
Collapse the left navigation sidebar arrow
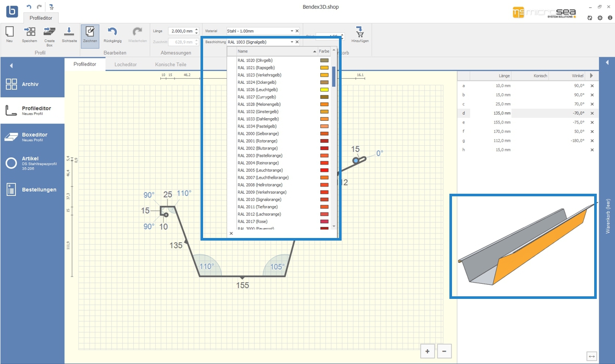click(x=11, y=66)
